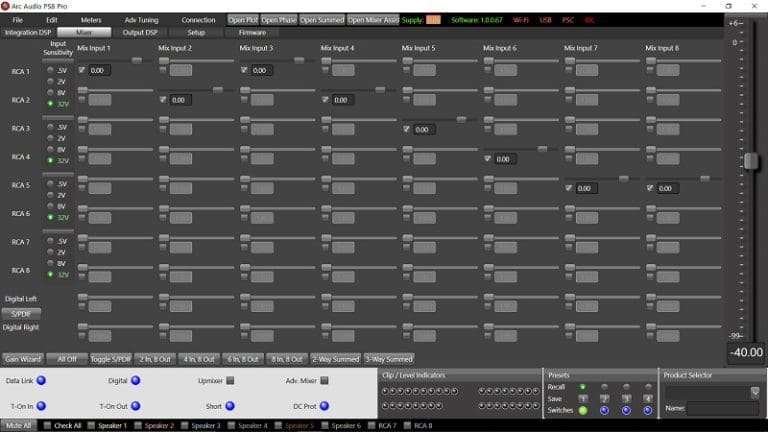Switch to the Output DSP tab

141,32
